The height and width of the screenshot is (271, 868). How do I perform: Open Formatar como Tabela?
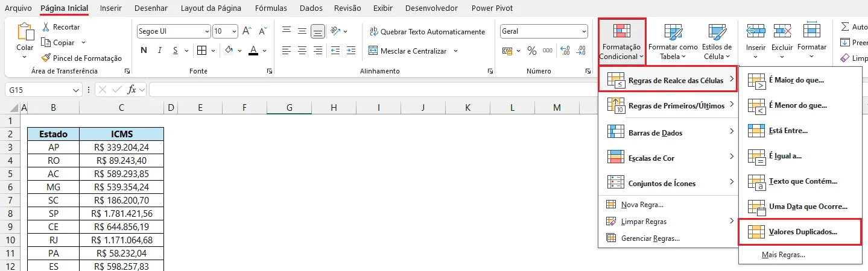coord(673,42)
